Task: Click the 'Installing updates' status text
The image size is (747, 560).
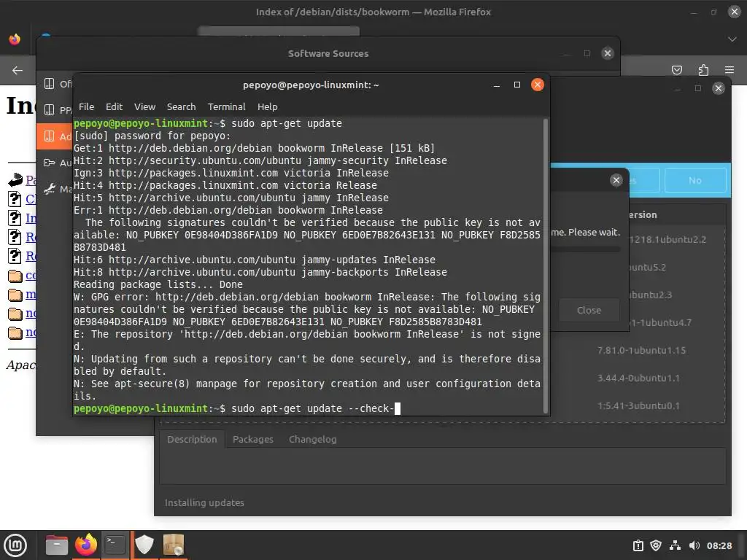Action: [204, 502]
